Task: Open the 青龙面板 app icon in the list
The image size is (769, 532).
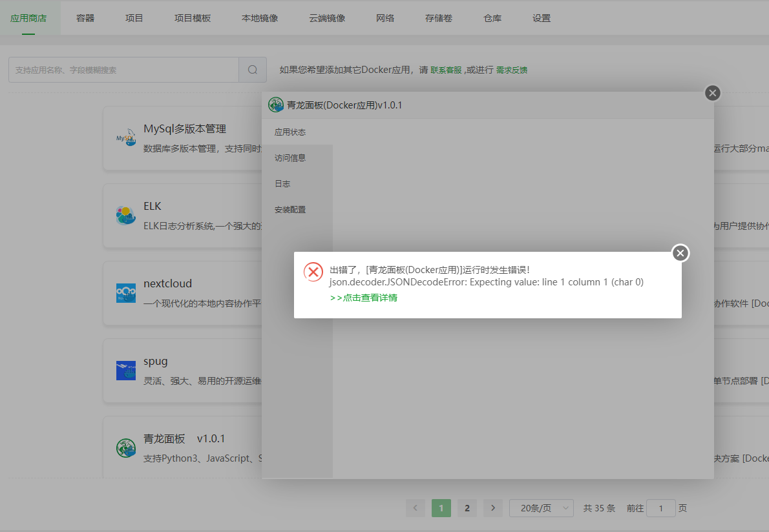Action: (126, 447)
